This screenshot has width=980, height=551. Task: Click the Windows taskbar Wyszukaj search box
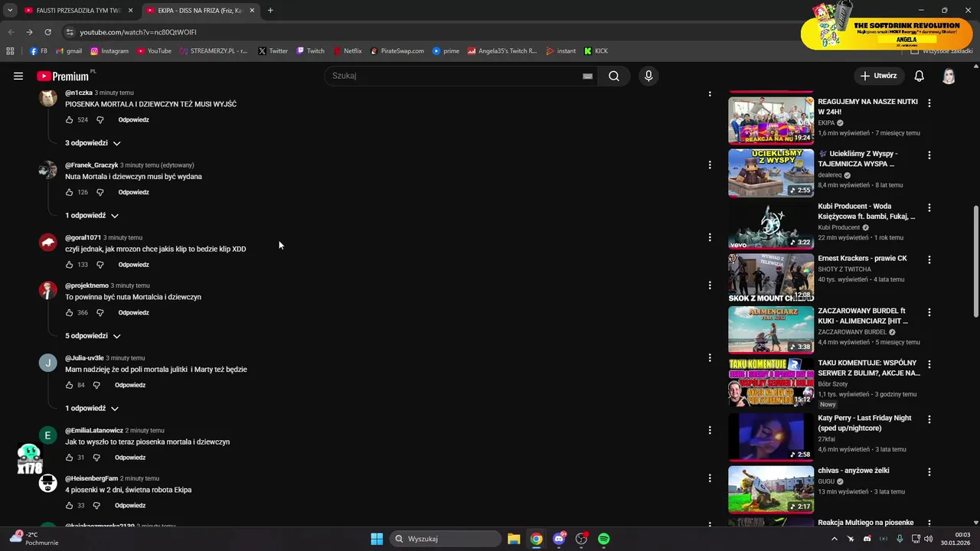point(446,539)
